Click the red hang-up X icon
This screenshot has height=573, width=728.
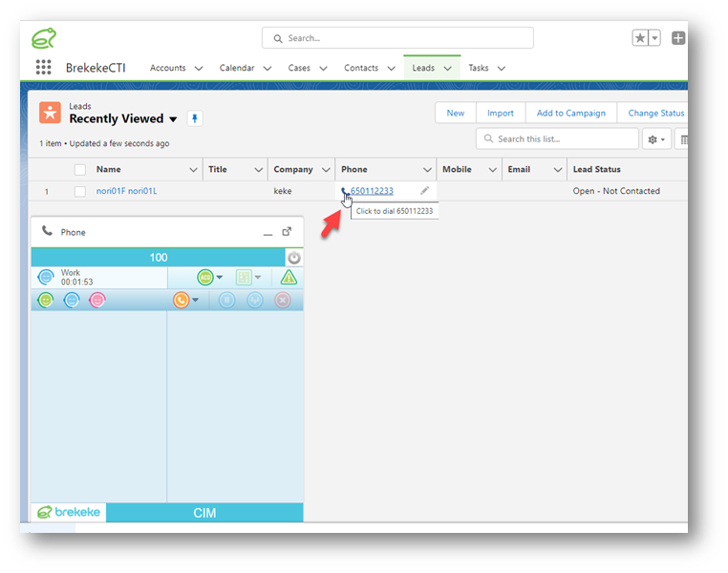click(282, 300)
